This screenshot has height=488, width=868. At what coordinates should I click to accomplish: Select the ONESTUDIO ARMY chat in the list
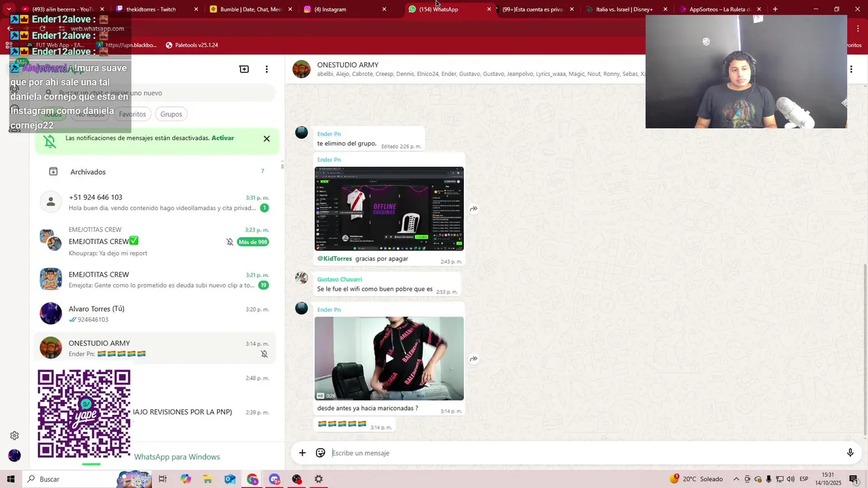pos(155,348)
